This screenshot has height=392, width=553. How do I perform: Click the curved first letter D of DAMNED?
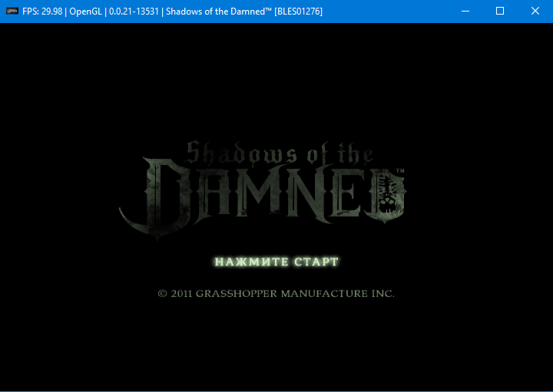155,198
